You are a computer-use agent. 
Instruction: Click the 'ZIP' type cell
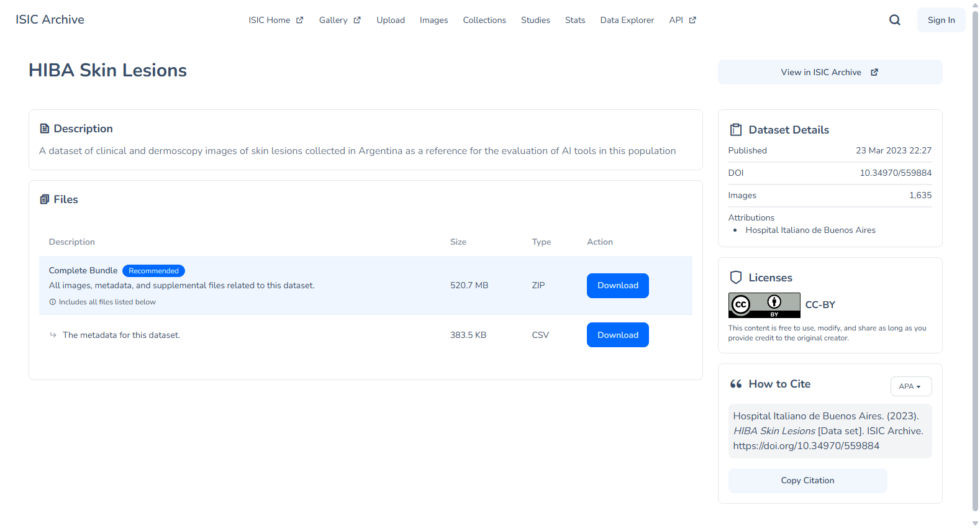(x=538, y=285)
